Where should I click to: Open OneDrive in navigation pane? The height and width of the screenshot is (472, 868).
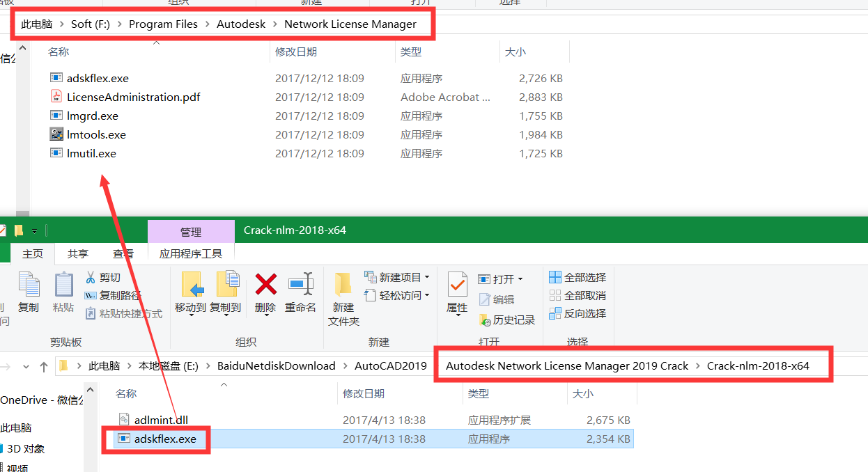(42, 400)
